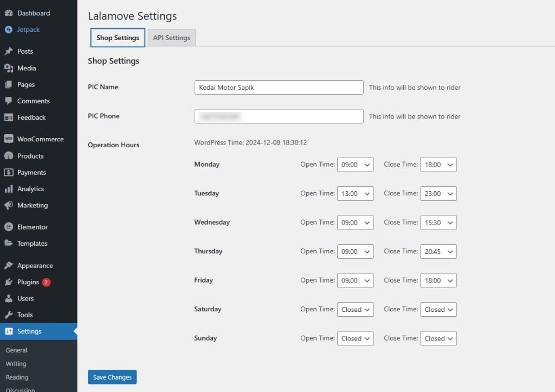Open Sunday Close Time dropdown
555x392 pixels.
coord(438,338)
